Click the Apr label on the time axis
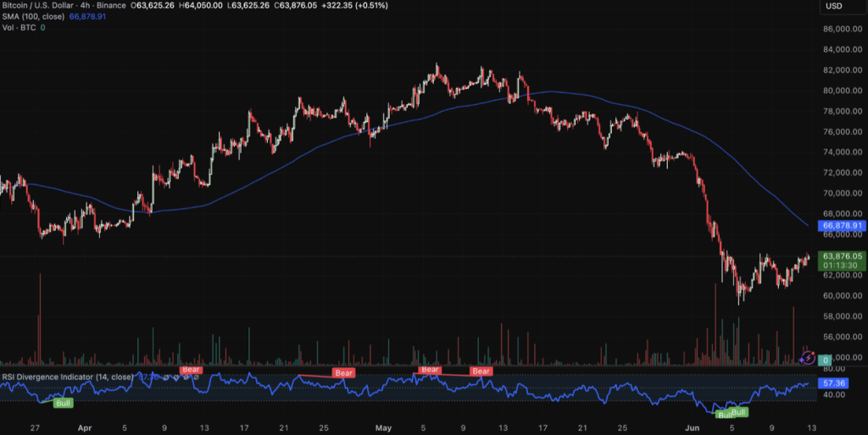The width and height of the screenshot is (868, 435). (x=85, y=428)
